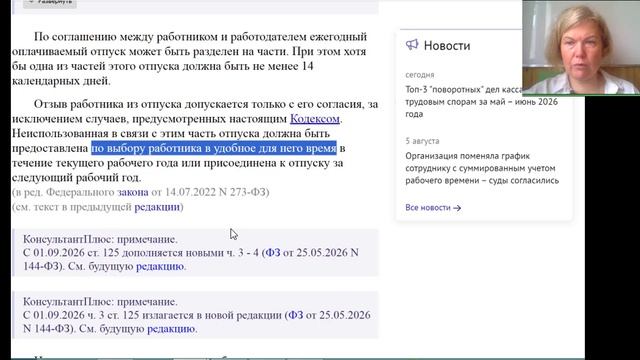
Task: Open the будущую редакцию link in the first note
Action: click(x=160, y=266)
